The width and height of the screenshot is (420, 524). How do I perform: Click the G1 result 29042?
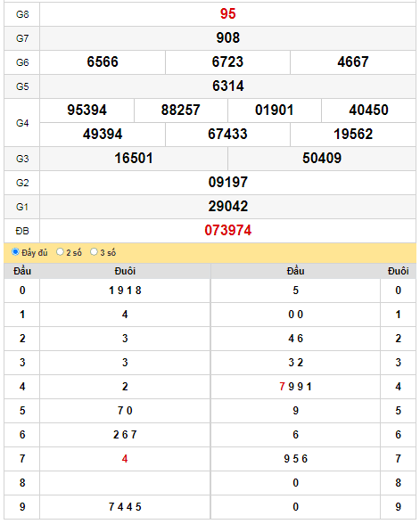[227, 207]
